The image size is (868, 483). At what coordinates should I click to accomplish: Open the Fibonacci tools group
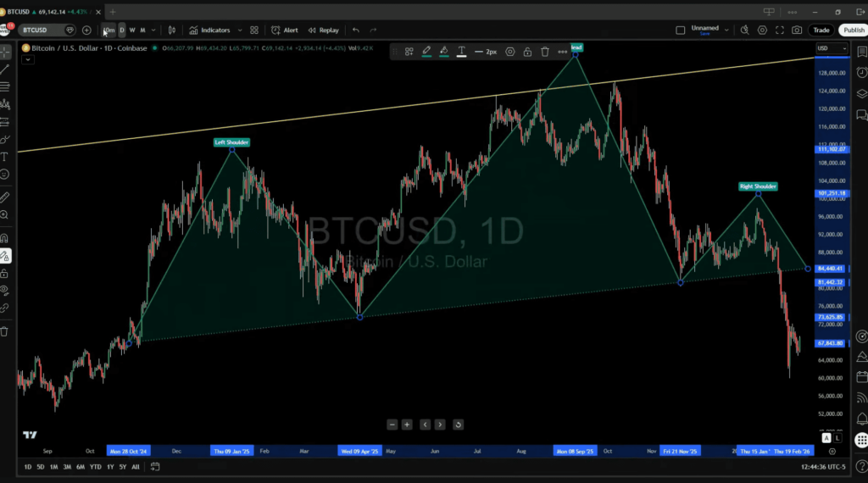5,87
